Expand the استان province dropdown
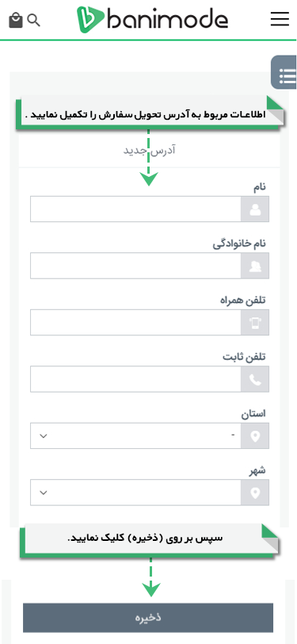297x644 pixels. pos(135,435)
